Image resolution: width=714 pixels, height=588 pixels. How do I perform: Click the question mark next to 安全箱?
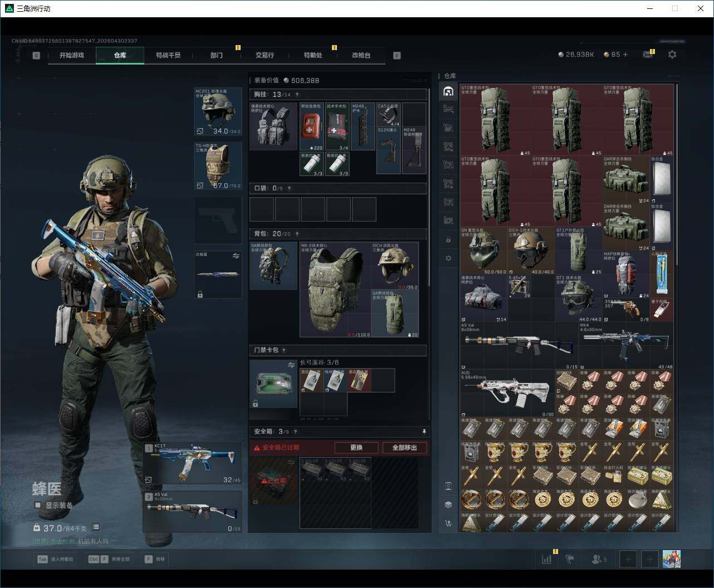pyautogui.click(x=295, y=432)
